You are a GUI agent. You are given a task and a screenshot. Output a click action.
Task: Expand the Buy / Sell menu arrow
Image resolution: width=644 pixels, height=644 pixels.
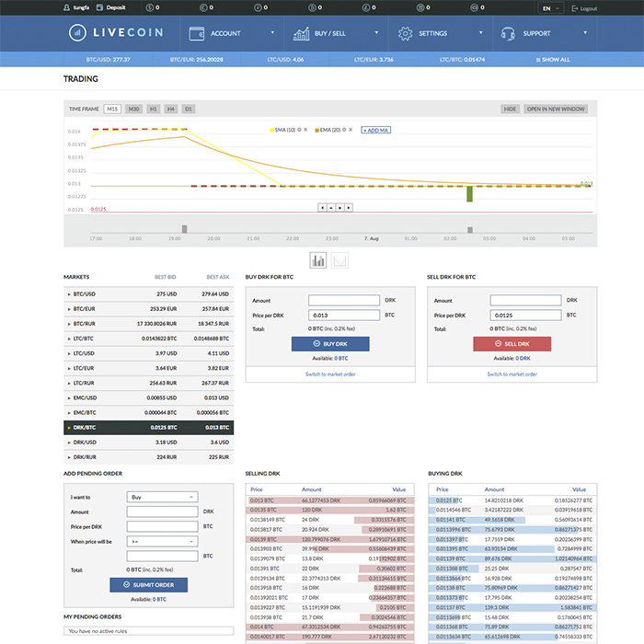click(376, 32)
